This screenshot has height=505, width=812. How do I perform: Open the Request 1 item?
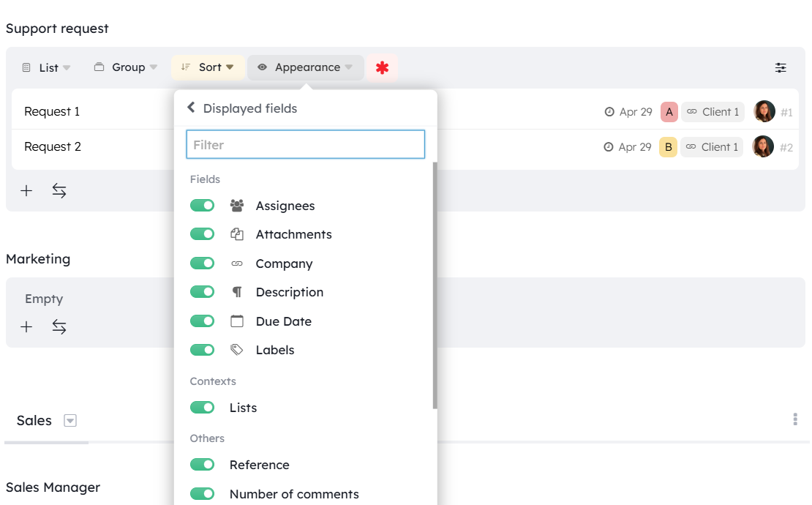(x=52, y=112)
